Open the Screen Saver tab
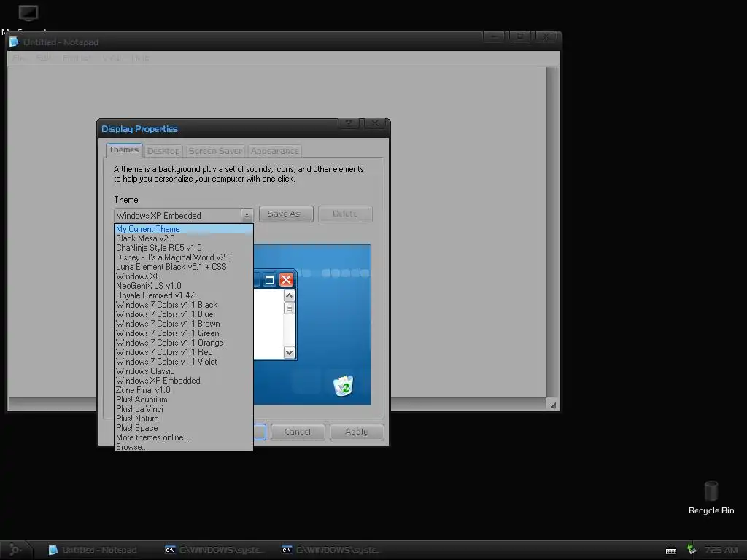This screenshot has width=747, height=560. click(x=215, y=151)
